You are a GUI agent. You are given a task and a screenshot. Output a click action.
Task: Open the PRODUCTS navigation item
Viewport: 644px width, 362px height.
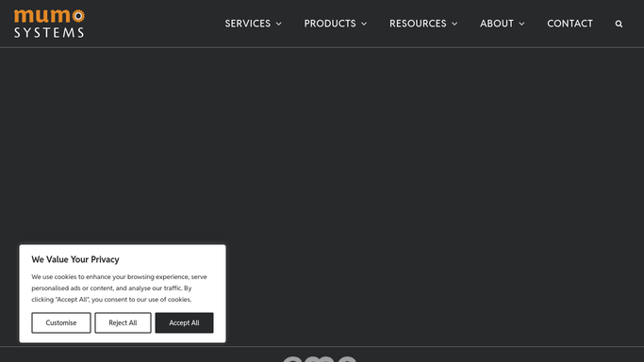tap(330, 24)
